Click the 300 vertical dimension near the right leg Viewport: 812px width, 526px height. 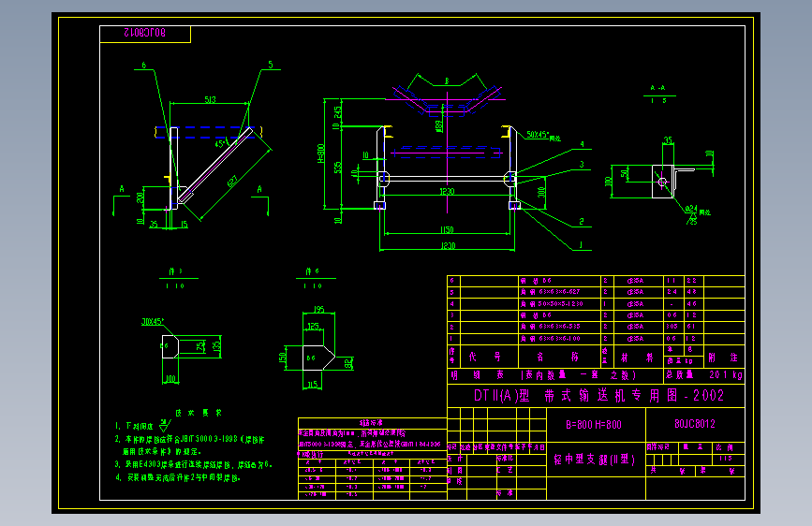coord(541,192)
